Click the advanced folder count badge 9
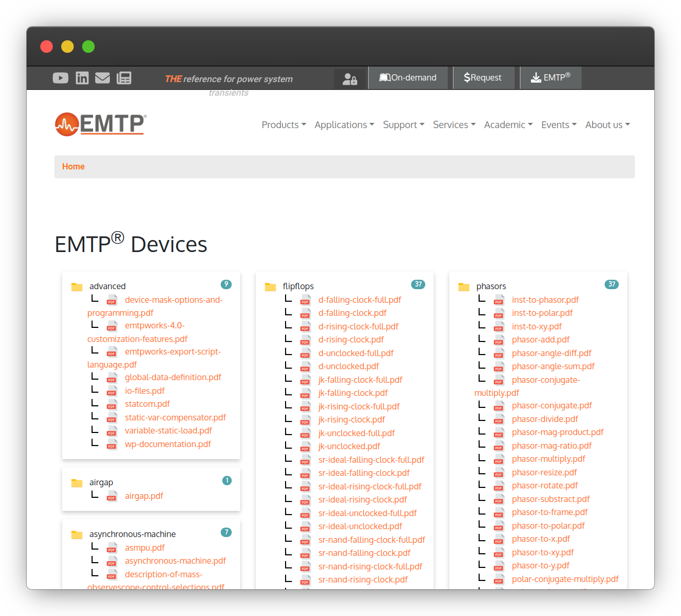681x616 pixels. tap(226, 284)
